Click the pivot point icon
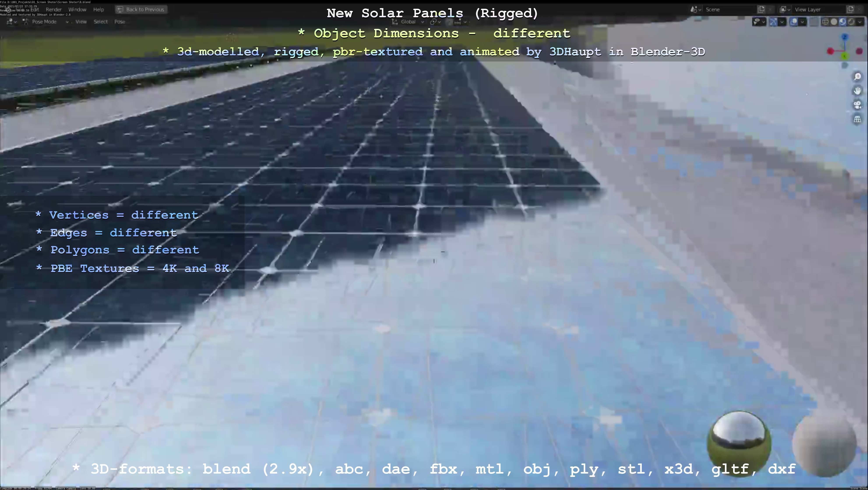 coord(433,22)
